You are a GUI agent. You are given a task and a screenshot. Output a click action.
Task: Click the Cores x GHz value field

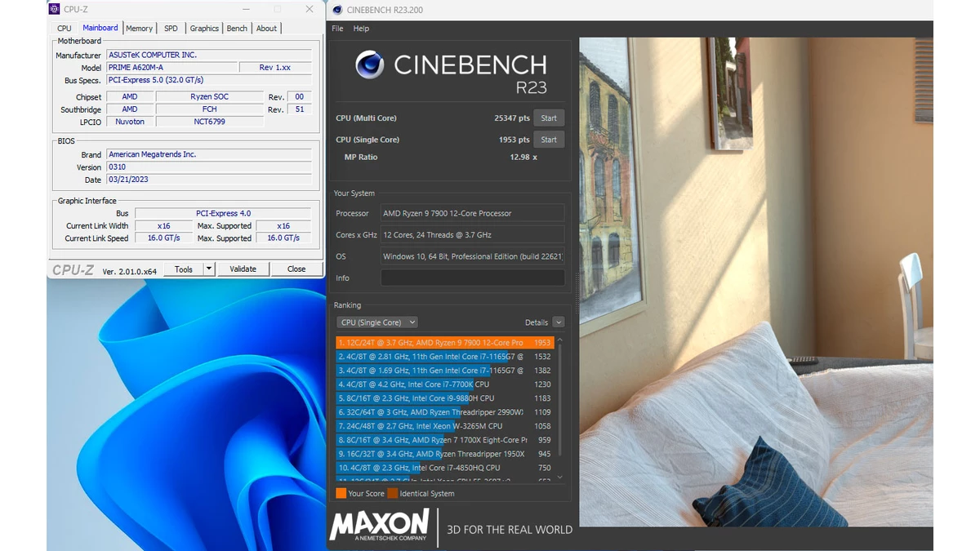473,235
